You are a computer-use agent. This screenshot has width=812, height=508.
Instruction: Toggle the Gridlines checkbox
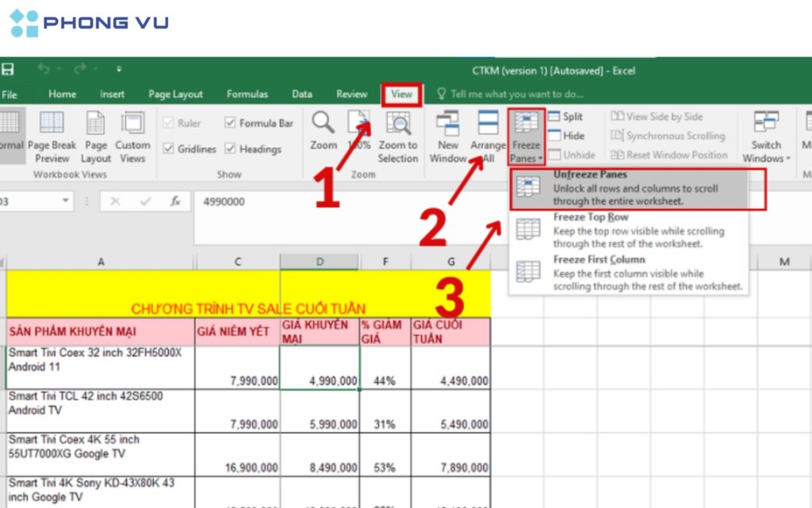tap(168, 148)
